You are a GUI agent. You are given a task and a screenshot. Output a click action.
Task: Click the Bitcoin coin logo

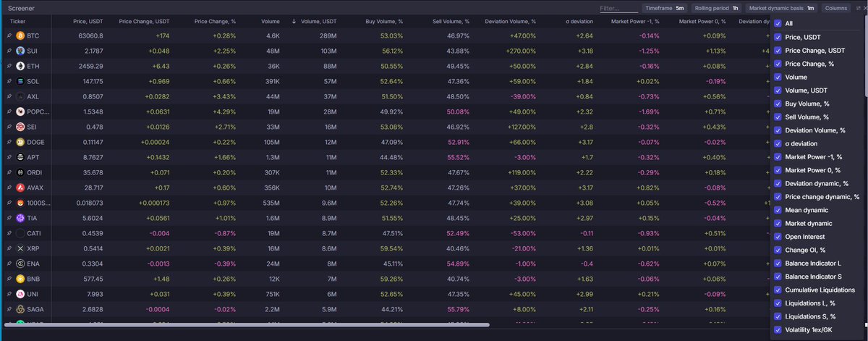20,35
